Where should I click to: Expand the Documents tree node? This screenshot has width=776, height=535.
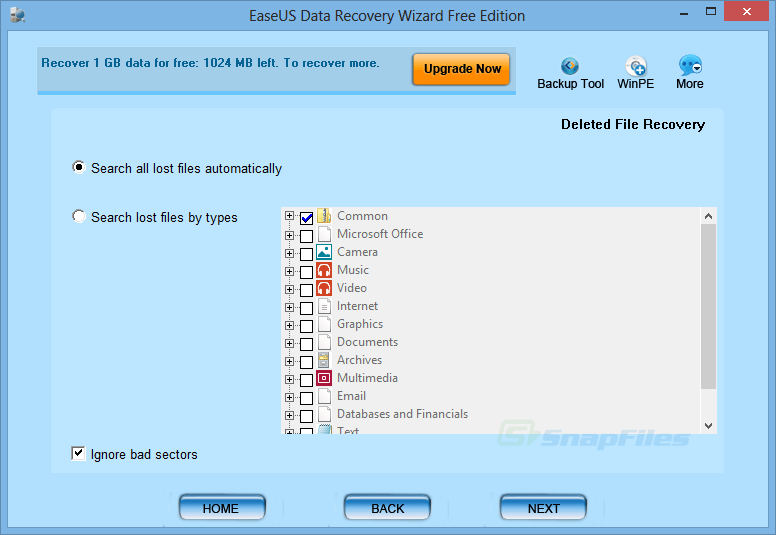tap(290, 343)
